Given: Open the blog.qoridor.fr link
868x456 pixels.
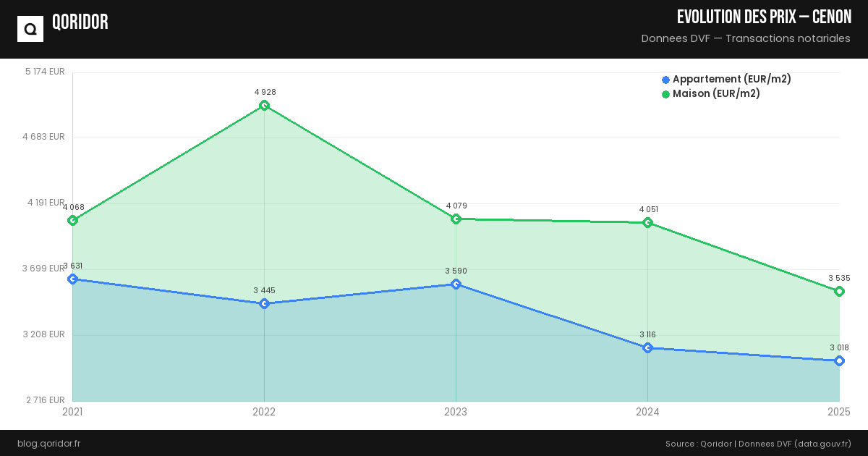Looking at the screenshot, I should (48, 443).
